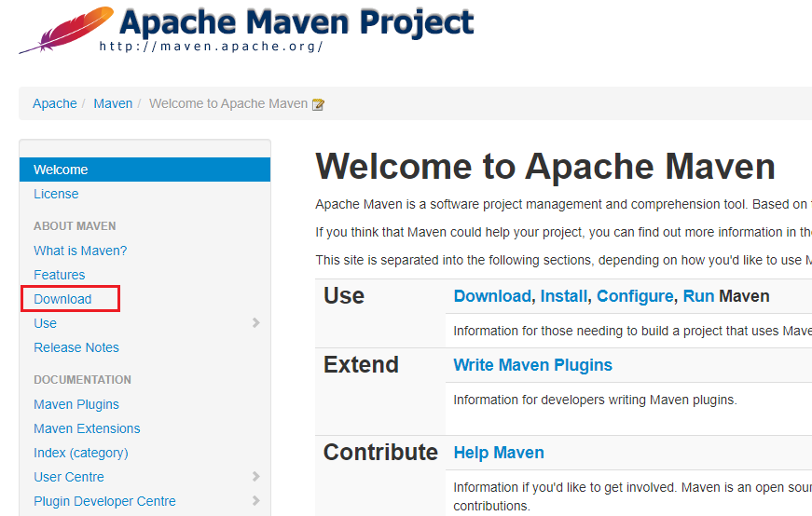Image resolution: width=812 pixels, height=516 pixels.
Task: Open Write Maven Plugins link
Action: 533,365
